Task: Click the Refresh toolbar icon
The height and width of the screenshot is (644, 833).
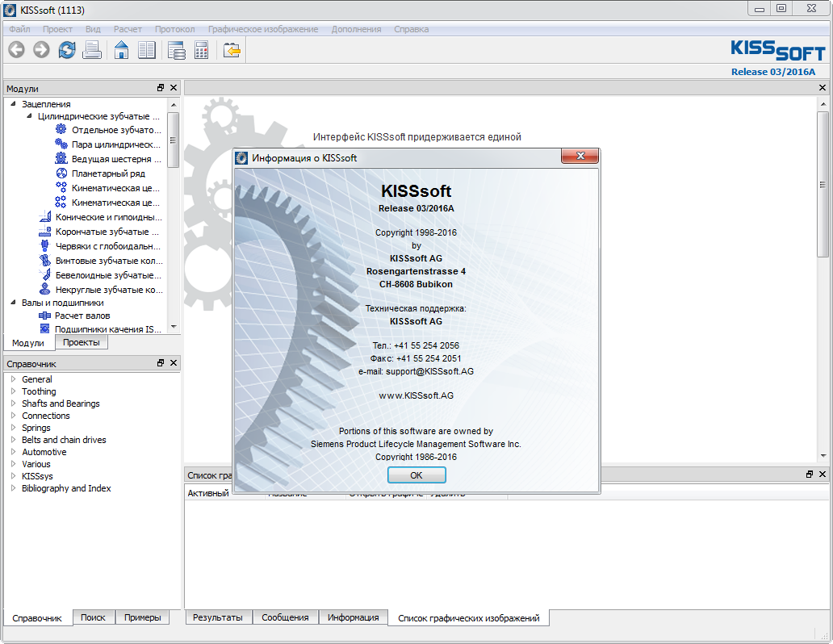Action: (x=67, y=50)
